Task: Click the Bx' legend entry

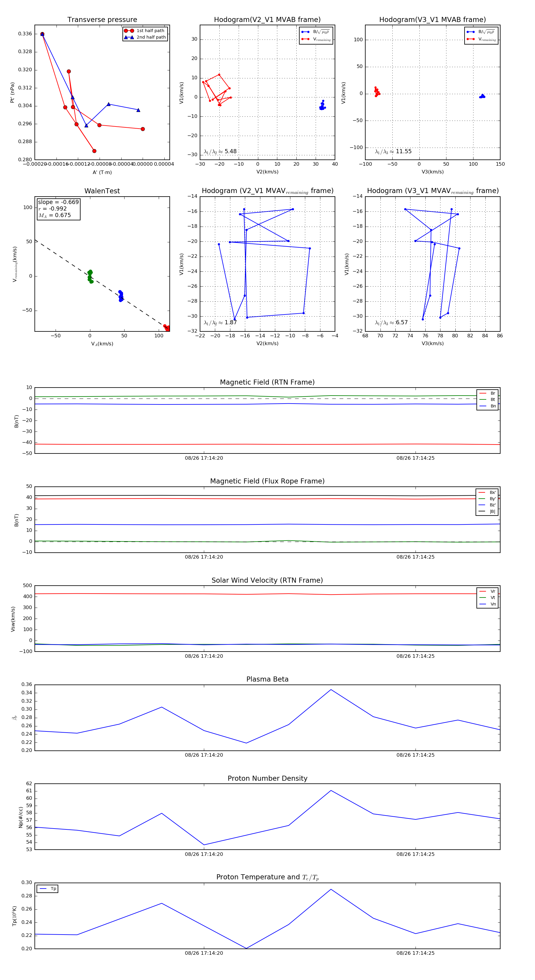Action: [487, 492]
